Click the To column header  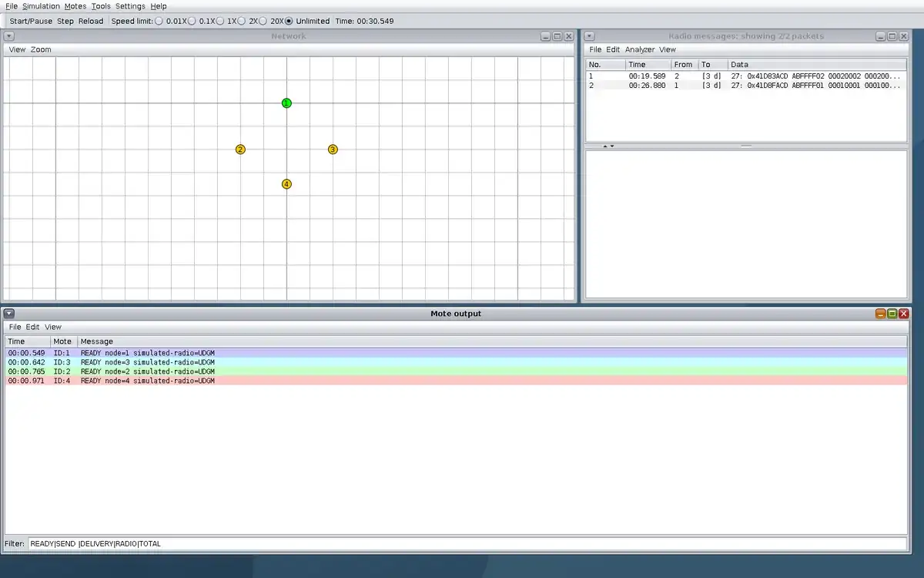[713, 65]
